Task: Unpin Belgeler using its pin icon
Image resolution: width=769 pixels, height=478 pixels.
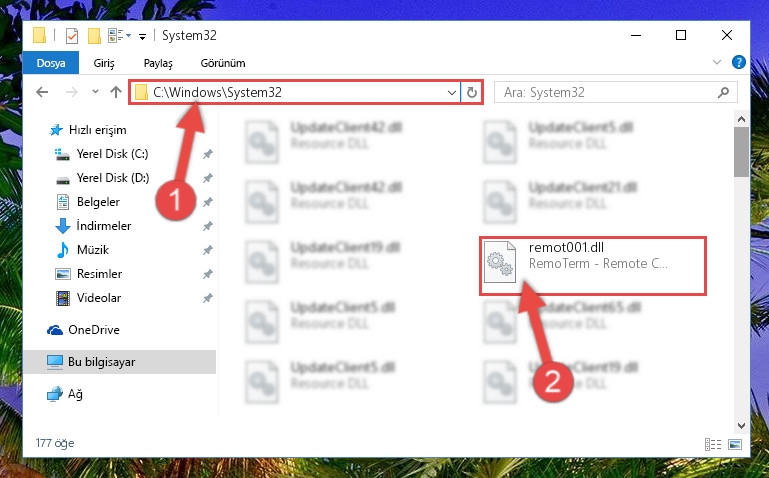Action: coord(207,202)
